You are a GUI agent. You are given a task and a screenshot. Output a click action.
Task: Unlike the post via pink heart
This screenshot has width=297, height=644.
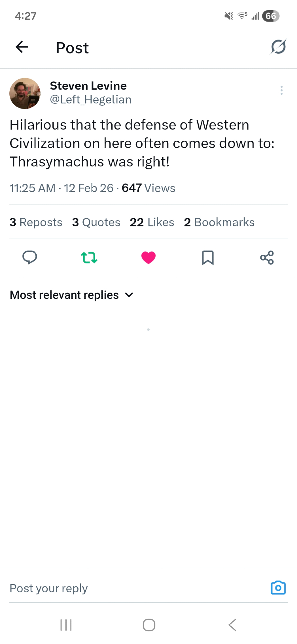point(148,258)
